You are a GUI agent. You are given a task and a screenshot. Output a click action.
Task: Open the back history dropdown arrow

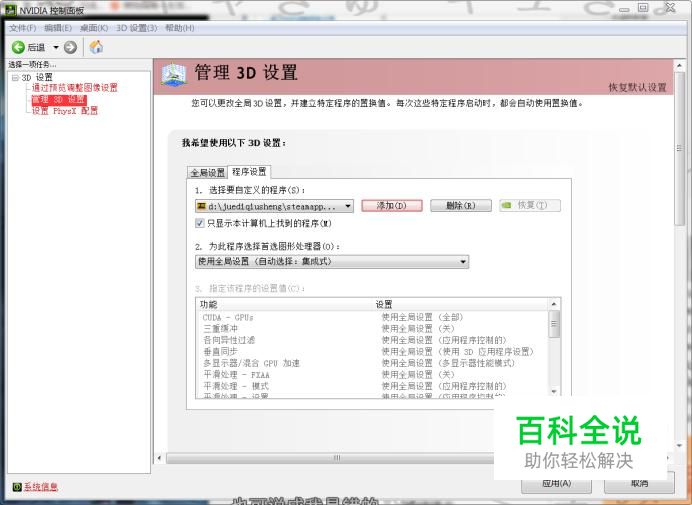[x=56, y=47]
